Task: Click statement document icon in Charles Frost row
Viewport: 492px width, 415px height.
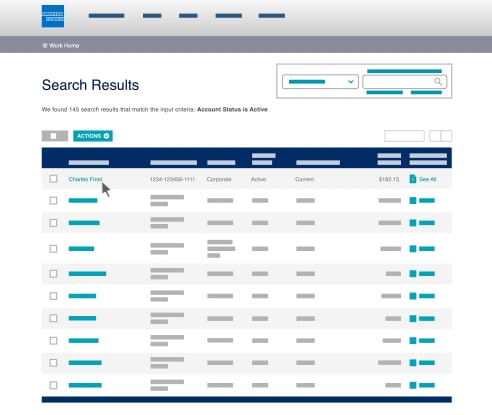Action: point(413,179)
